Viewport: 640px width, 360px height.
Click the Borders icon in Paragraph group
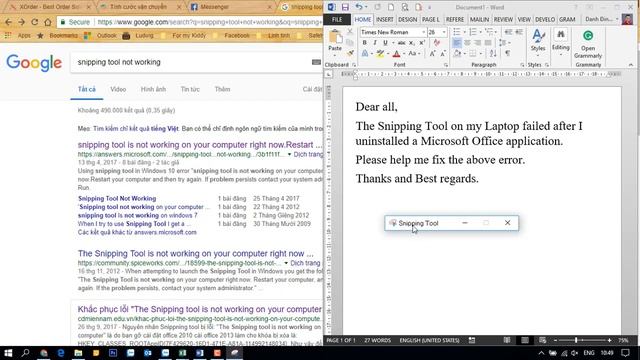pos(473,53)
